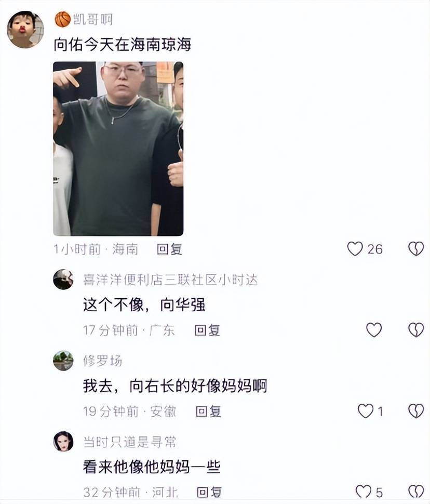Open the photo attached to the top comment
The height and width of the screenshot is (504, 430).
(x=118, y=149)
